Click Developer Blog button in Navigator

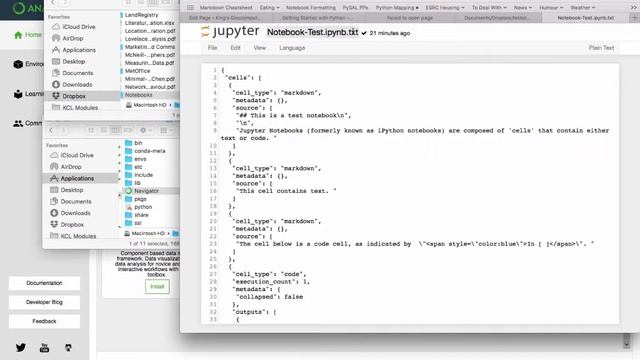click(x=44, y=302)
